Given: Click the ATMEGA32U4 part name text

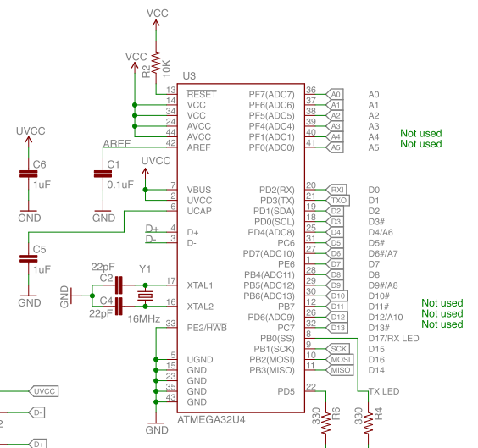Looking at the screenshot, I should (x=211, y=420).
